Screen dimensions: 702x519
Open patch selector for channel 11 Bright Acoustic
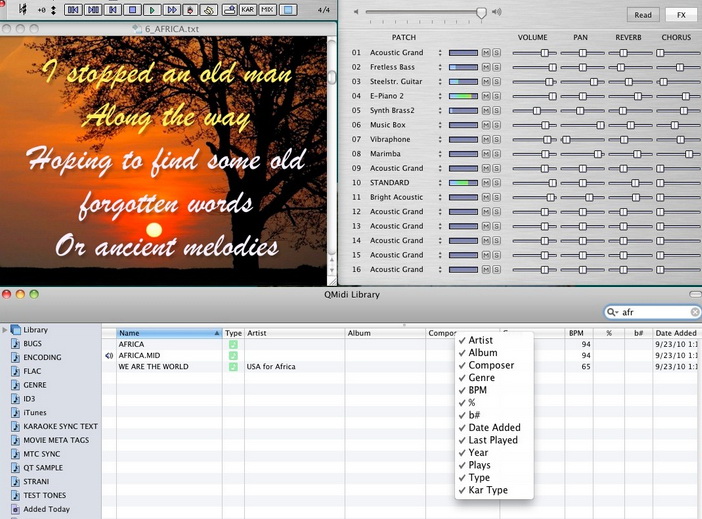[x=440, y=197]
